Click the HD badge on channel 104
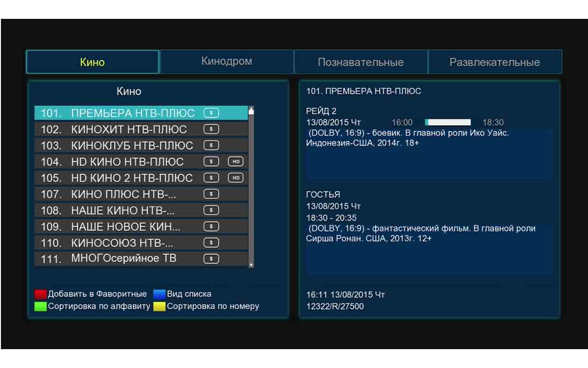 click(x=235, y=161)
